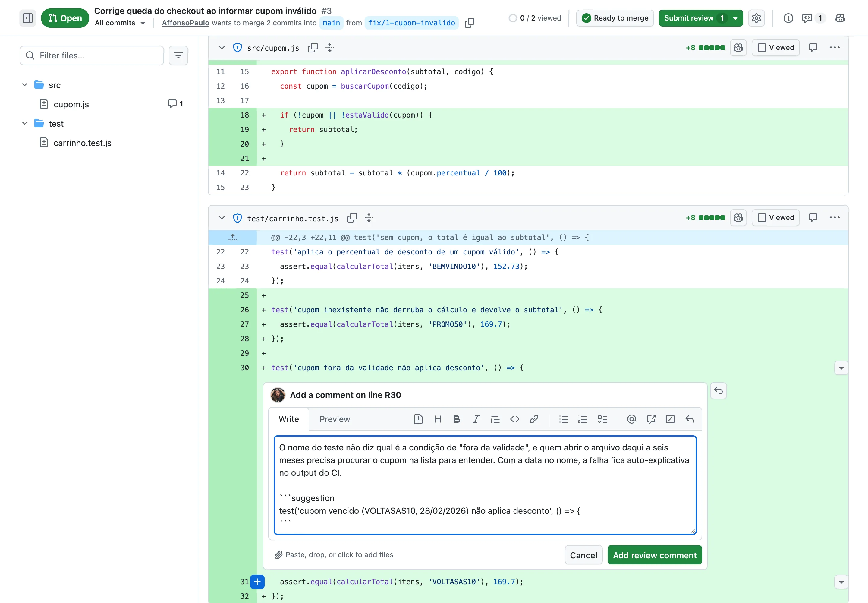The height and width of the screenshot is (603, 868).
Task: Expand hidden lines above hunk header
Action: (232, 237)
